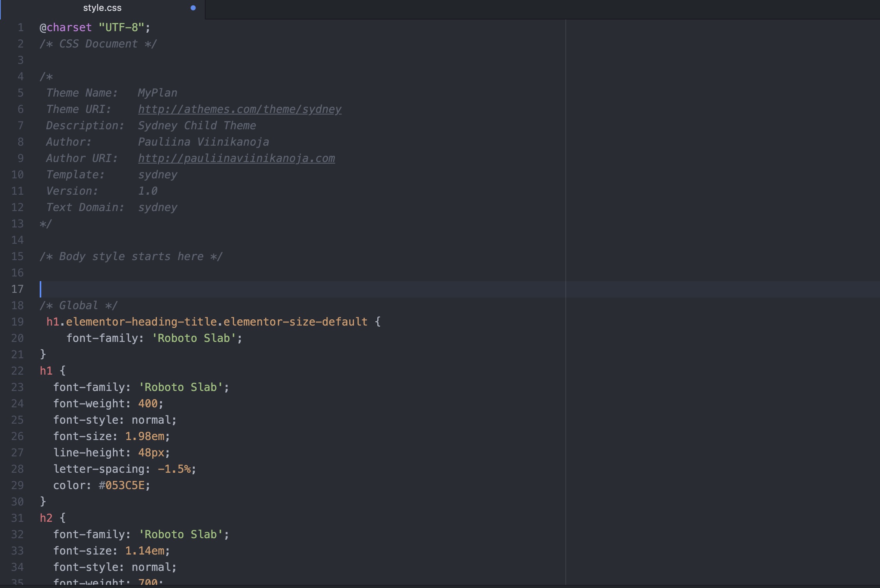The width and height of the screenshot is (880, 588).
Task: Click font-size value '1.14em'
Action: pos(144,551)
